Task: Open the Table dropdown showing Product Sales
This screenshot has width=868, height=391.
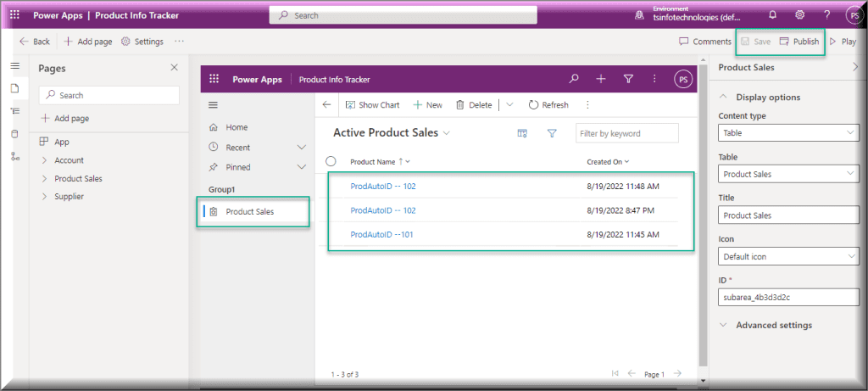Action: click(x=788, y=174)
